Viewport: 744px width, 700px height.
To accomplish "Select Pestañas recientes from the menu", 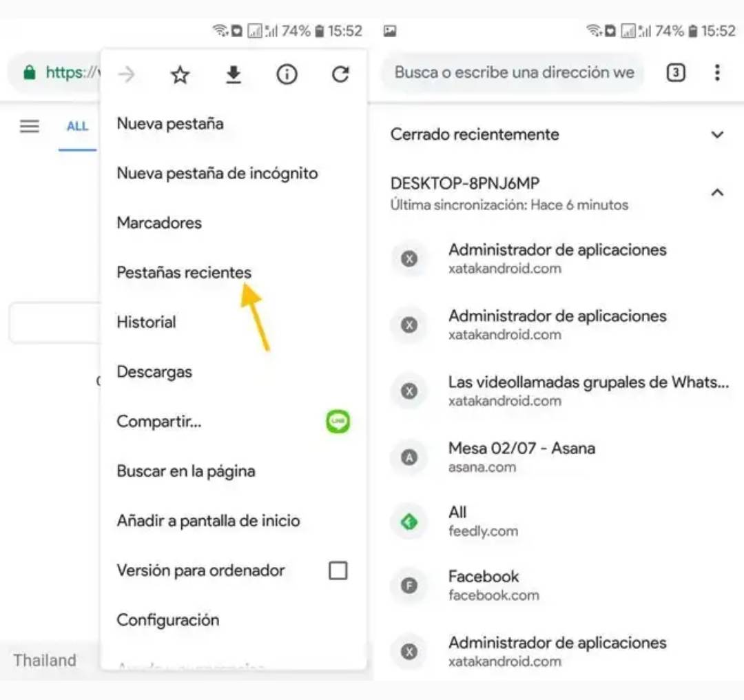I will point(184,272).
